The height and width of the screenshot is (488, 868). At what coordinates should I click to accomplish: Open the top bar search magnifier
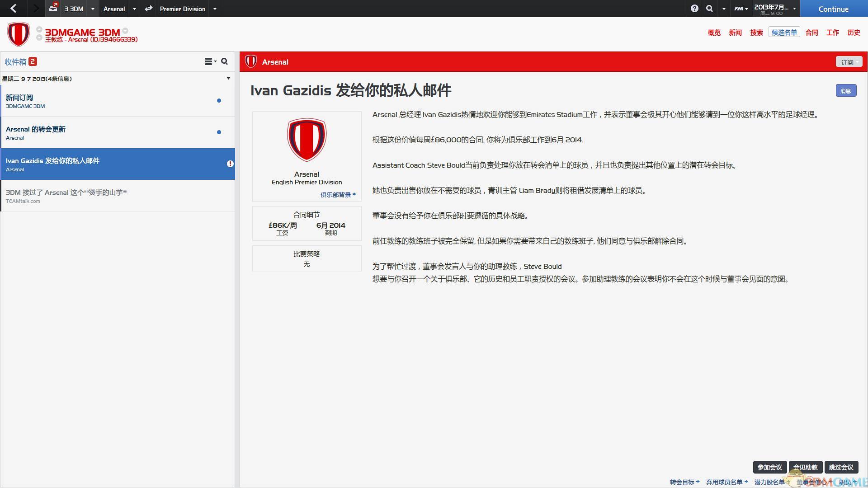pyautogui.click(x=709, y=9)
